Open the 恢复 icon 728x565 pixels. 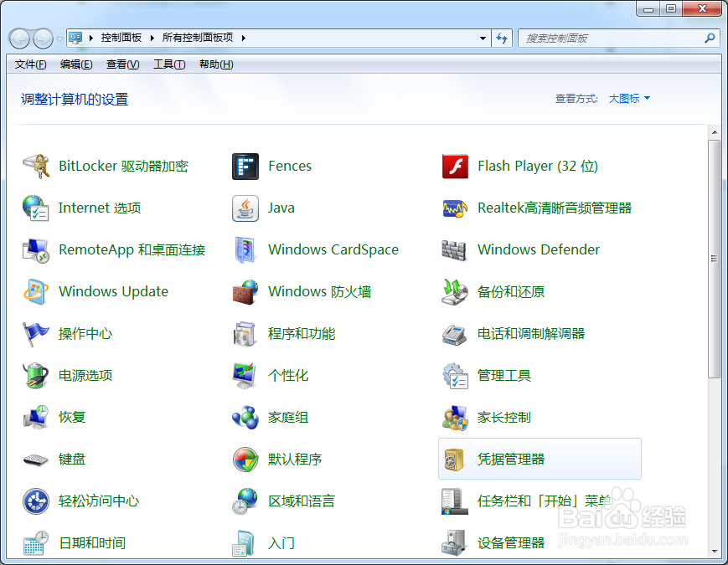pos(36,417)
